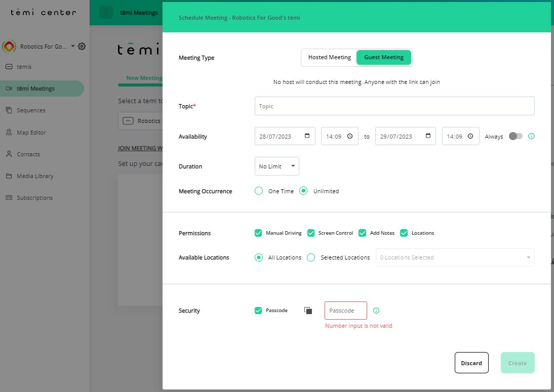Image resolution: width=554 pixels, height=392 pixels.
Task: Select the One Time occurrence option
Action: pos(259,191)
